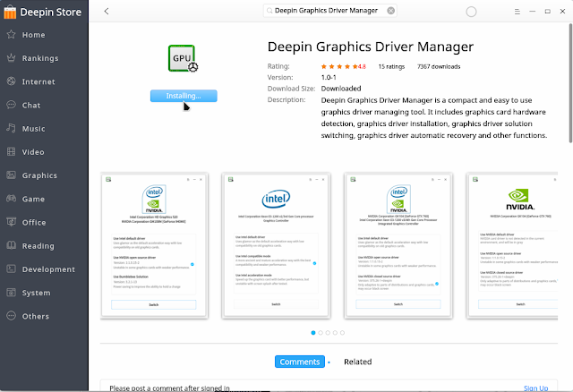Click the Deepin Store bag logo icon
Viewport: 573px width, 392px height.
pos(10,12)
